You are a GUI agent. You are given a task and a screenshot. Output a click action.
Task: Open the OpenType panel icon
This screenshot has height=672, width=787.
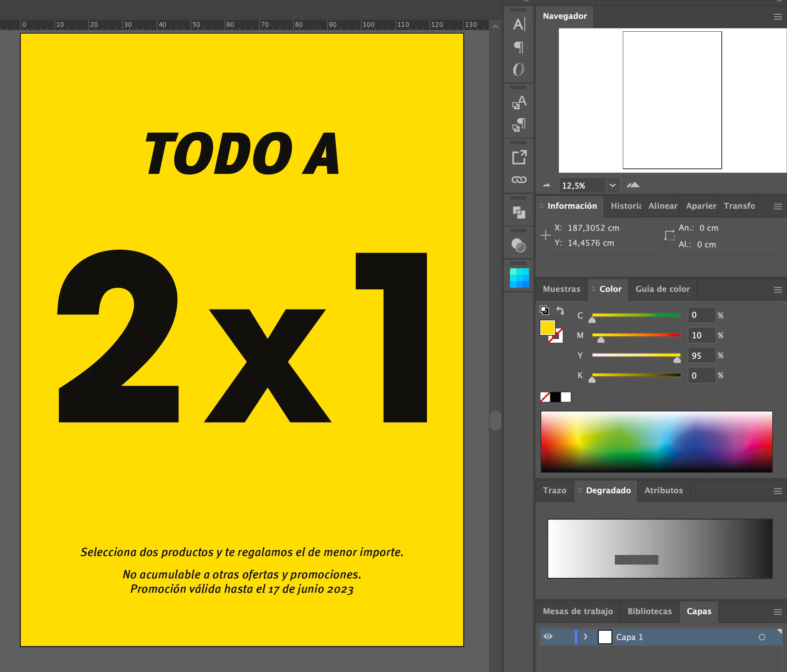519,69
